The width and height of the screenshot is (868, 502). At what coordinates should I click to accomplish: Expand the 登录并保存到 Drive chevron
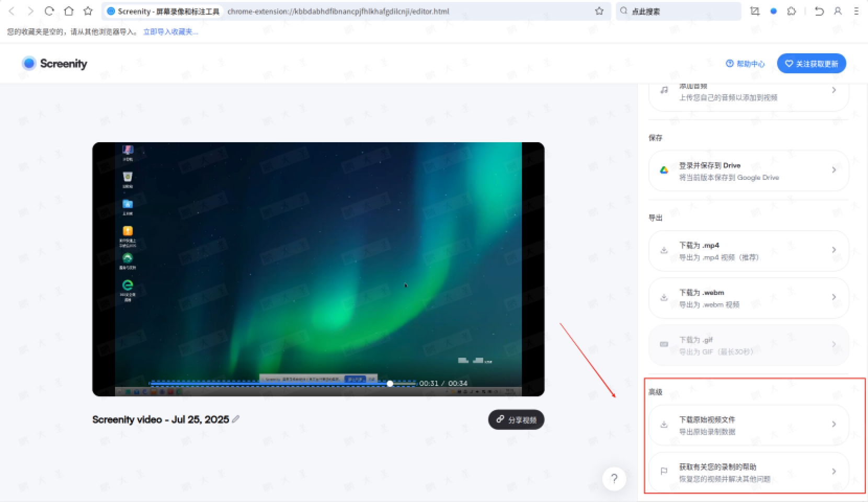coord(835,170)
